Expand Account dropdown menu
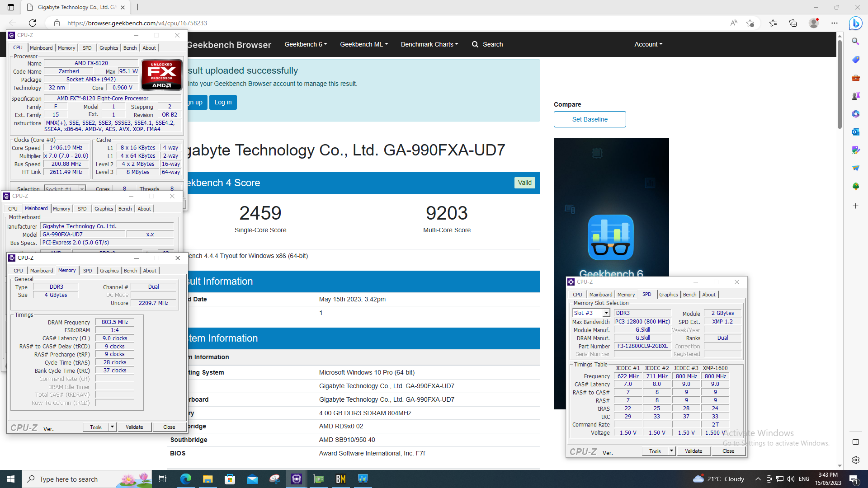The width and height of the screenshot is (868, 488). 648,44
